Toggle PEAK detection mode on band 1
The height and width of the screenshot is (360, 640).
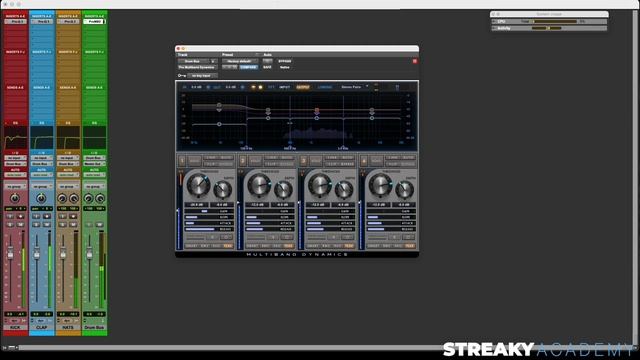pos(228,246)
